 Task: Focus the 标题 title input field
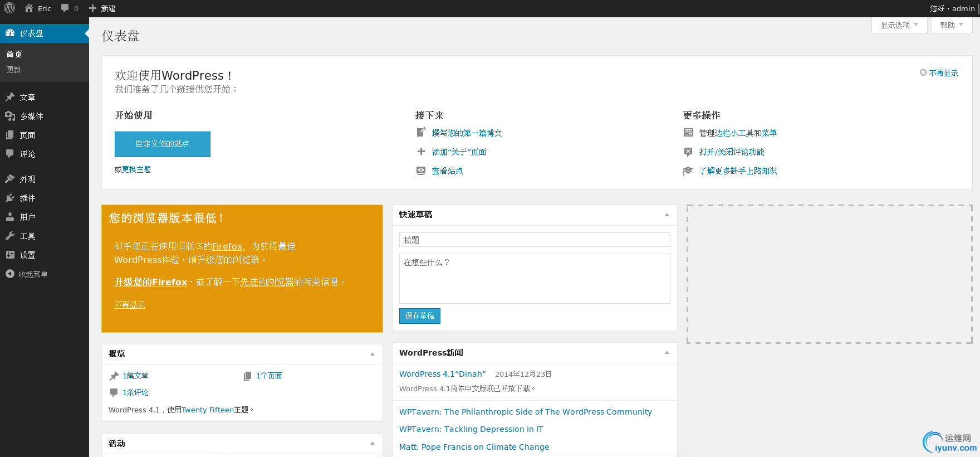[535, 240]
